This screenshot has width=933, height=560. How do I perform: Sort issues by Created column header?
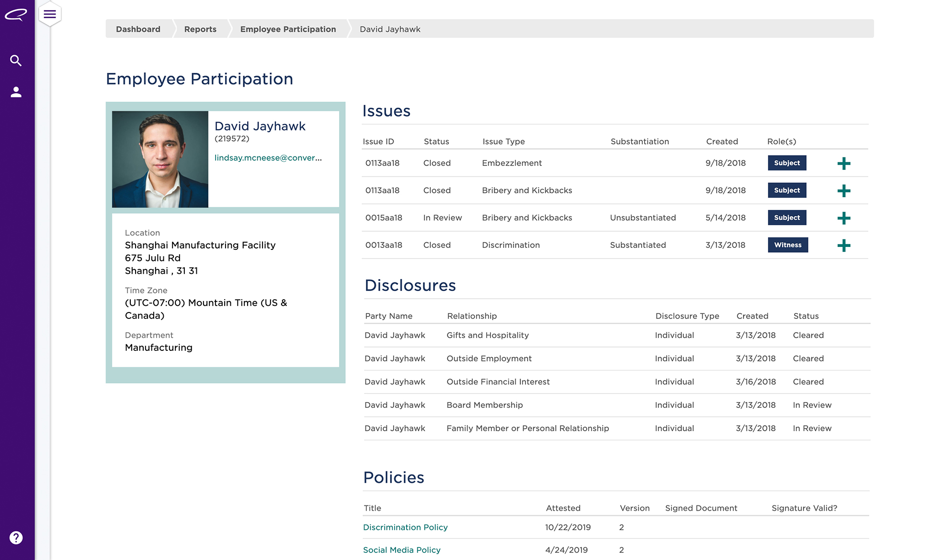[722, 142]
